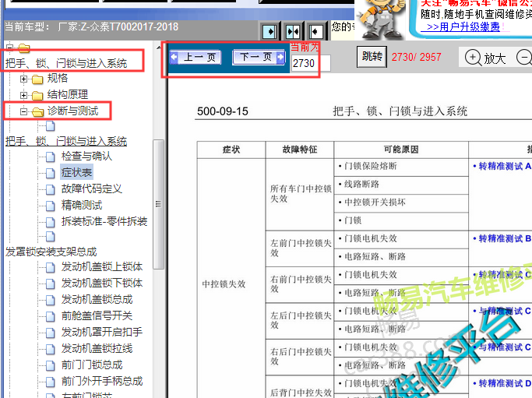Click the document icon beside 发动机盖锁总成
The image size is (532, 398).
(50, 300)
